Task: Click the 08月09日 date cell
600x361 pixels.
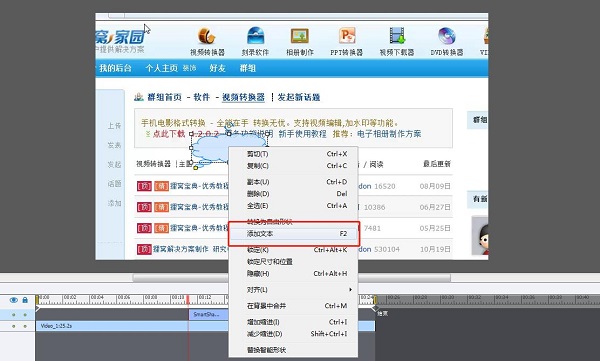Action: 435,186
